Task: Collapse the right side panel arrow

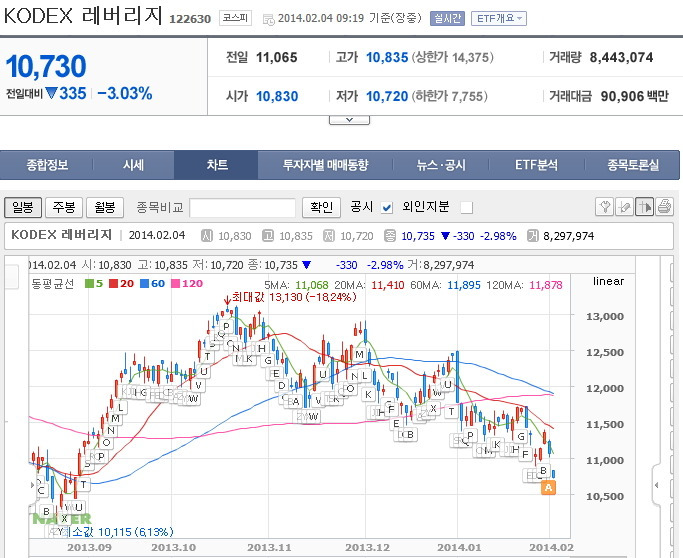Action: coord(657,485)
